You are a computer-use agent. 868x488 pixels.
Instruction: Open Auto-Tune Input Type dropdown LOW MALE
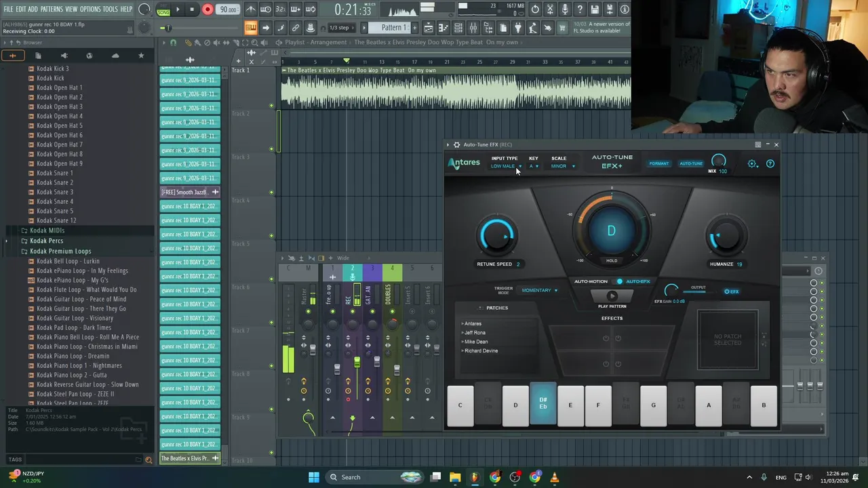pyautogui.click(x=506, y=166)
